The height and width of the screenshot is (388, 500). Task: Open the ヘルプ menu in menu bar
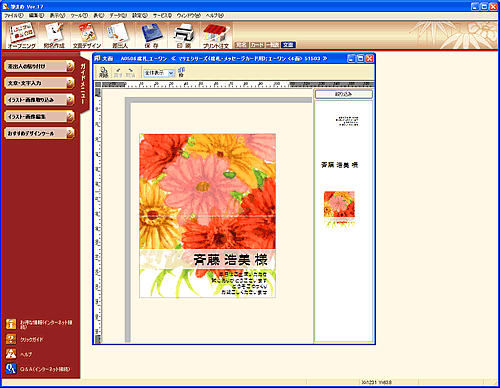(214, 15)
